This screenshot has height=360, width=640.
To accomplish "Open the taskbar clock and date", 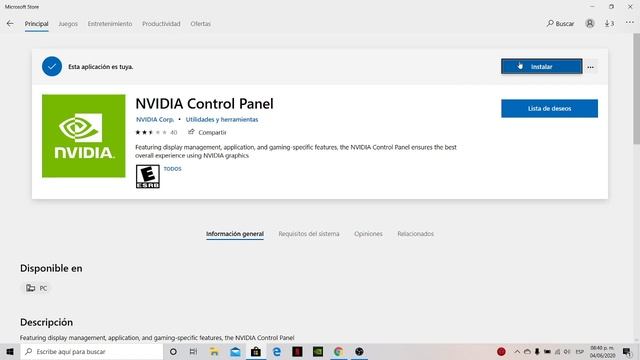I will (x=602, y=351).
